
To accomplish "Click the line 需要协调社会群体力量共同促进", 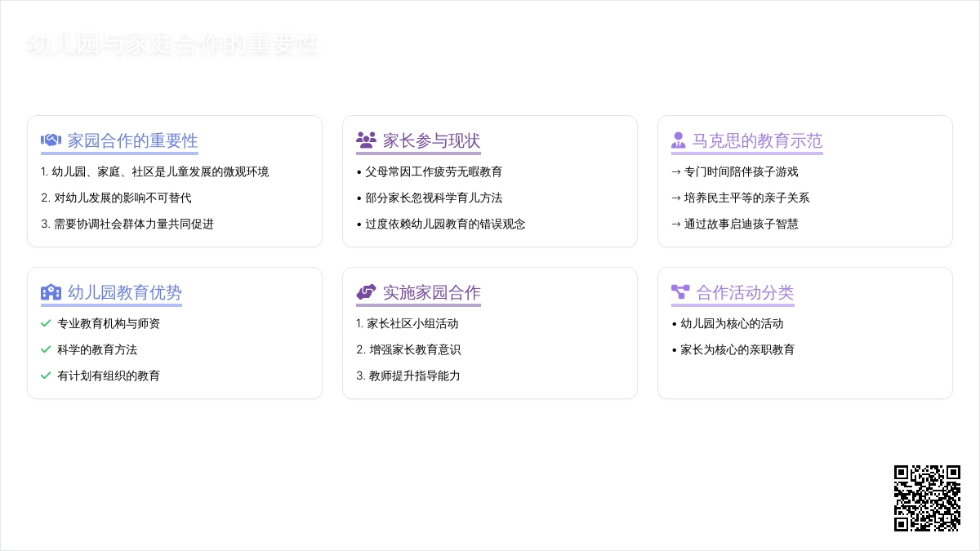I will tap(127, 224).
